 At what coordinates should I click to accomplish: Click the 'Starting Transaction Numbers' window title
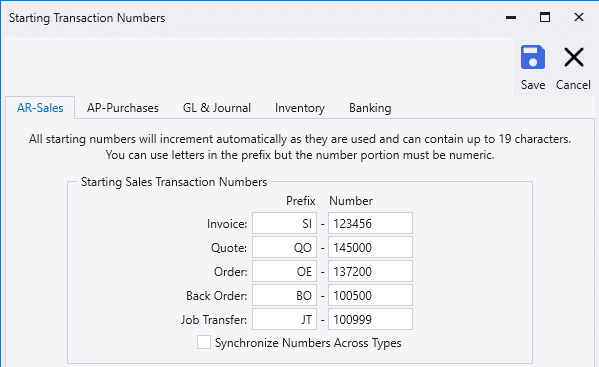coord(87,18)
